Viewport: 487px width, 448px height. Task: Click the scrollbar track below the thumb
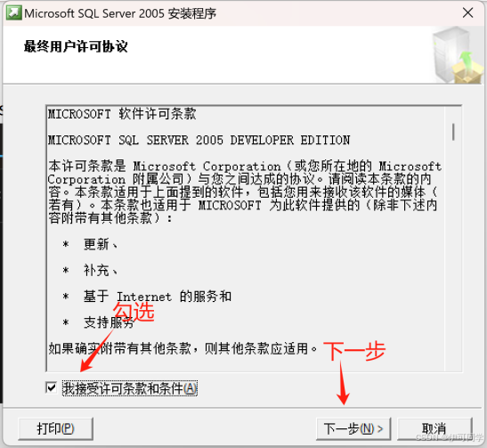453,255
